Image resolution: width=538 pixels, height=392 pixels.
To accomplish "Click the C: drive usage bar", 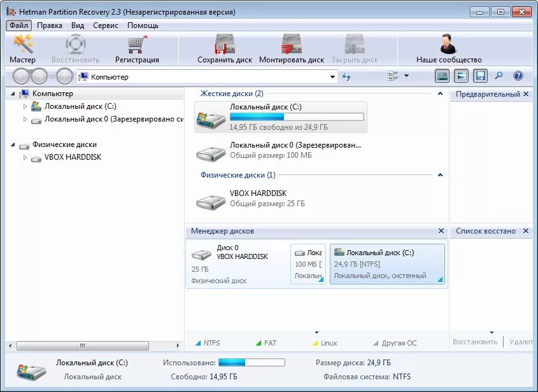I will 297,117.
